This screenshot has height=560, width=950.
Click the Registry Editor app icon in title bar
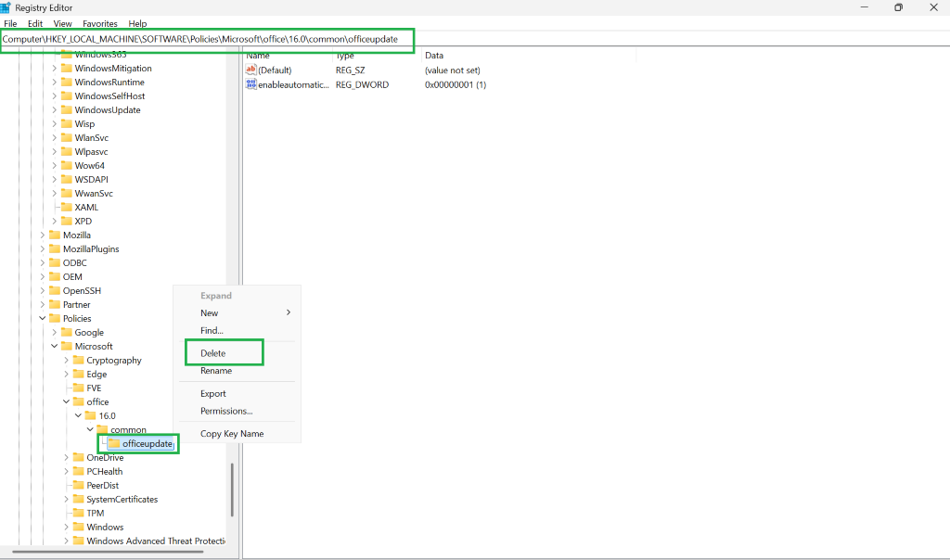[x=6, y=7]
